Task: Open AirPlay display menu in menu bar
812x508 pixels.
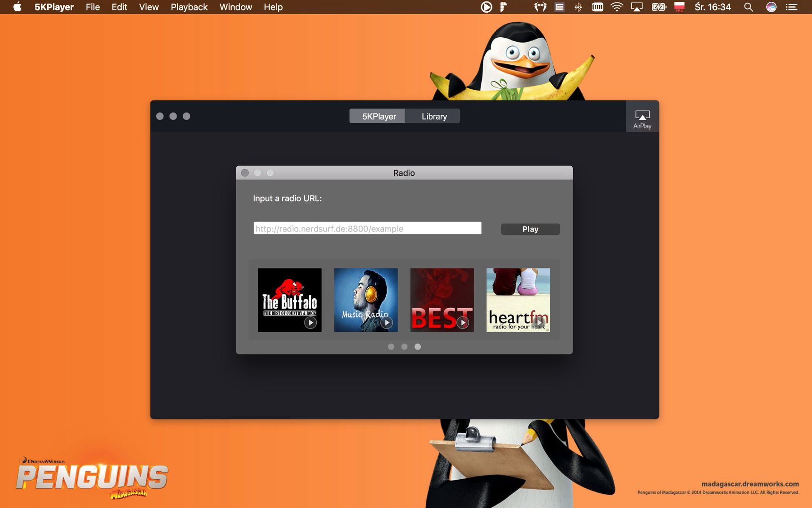Action: [x=637, y=7]
